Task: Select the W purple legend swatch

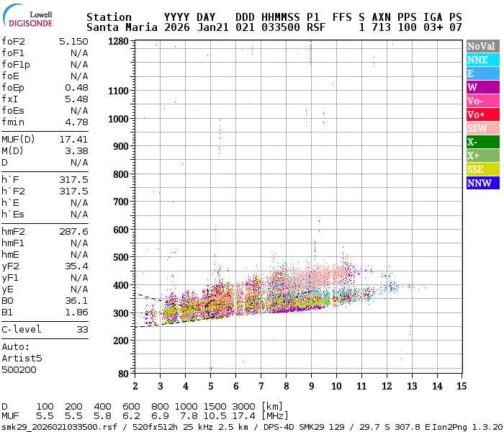Action: tap(483, 87)
